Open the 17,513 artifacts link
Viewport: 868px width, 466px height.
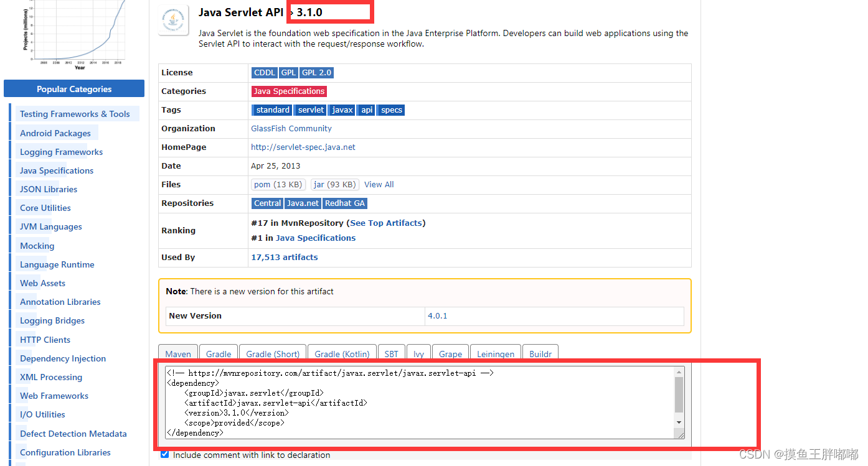tap(285, 257)
